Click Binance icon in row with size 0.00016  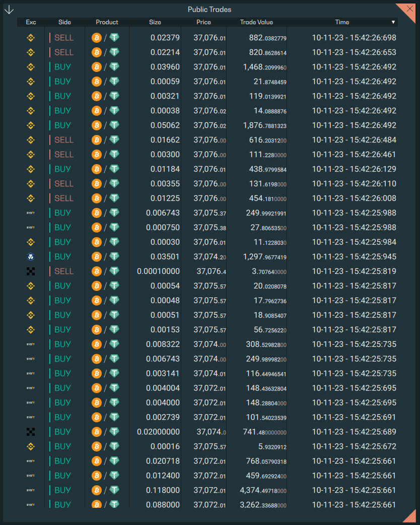click(x=31, y=446)
